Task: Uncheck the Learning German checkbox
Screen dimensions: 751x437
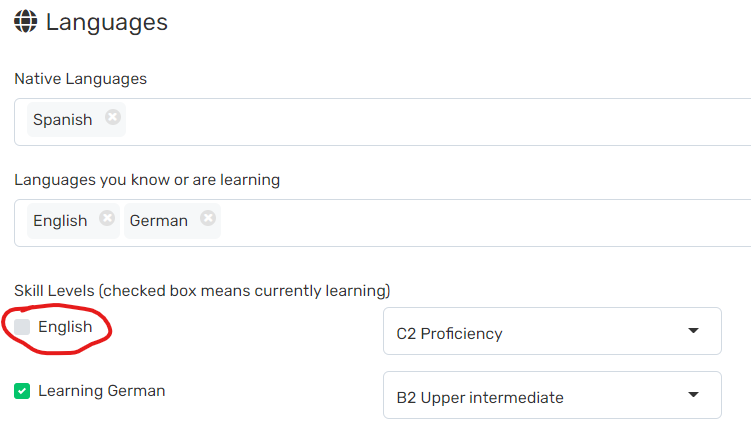Action: point(22,391)
